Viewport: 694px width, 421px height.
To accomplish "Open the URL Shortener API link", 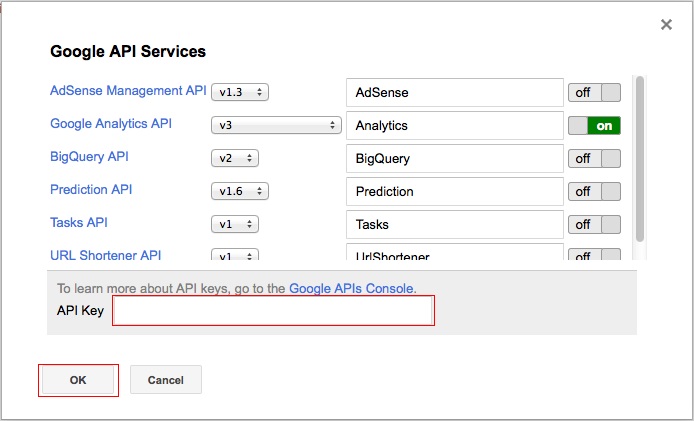I will [106, 255].
